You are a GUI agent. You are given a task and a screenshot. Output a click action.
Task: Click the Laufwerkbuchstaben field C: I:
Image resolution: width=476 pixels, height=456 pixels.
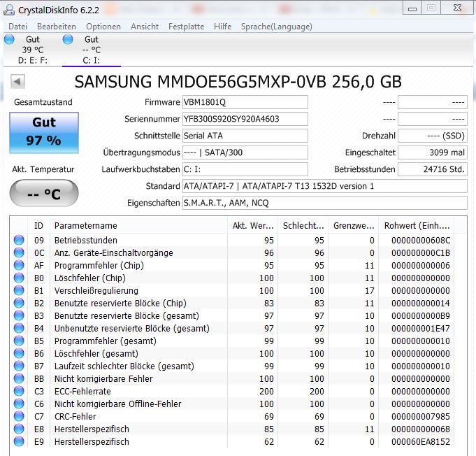tap(245, 169)
